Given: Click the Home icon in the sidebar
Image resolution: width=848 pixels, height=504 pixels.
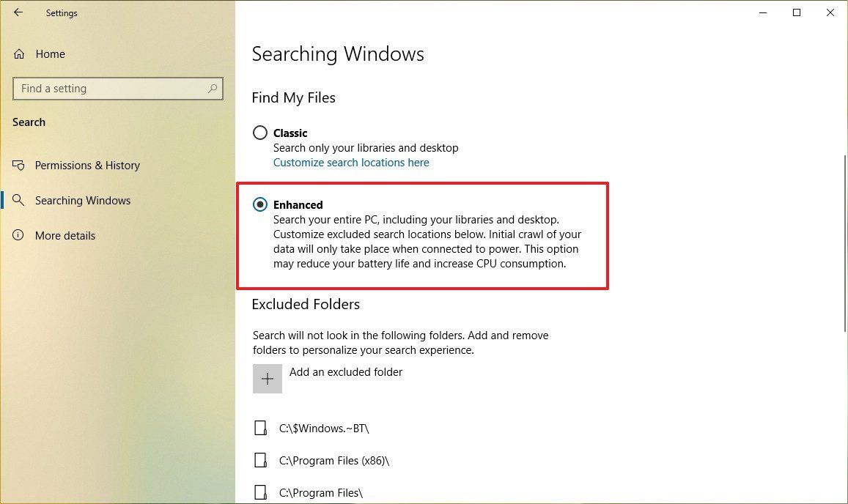Looking at the screenshot, I should [21, 53].
